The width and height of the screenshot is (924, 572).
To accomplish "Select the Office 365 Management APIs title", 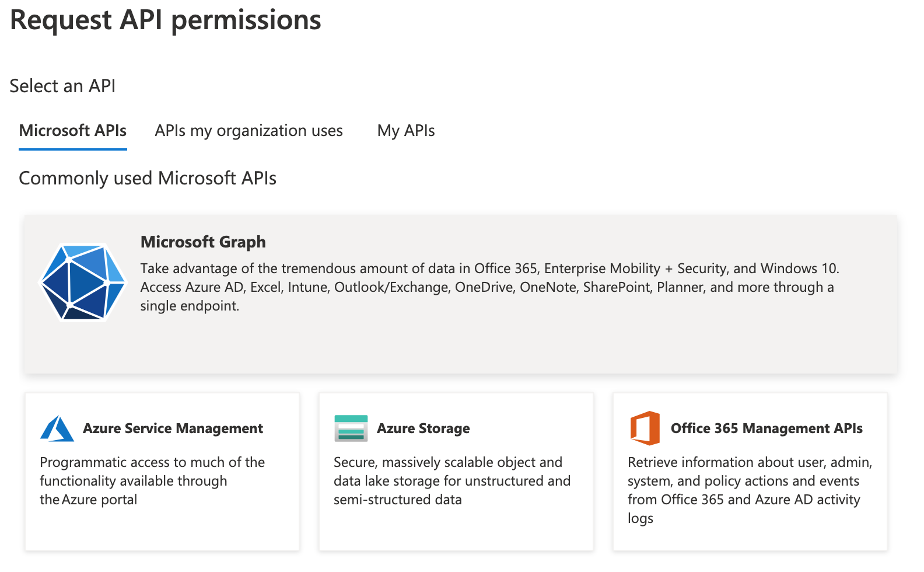I will tap(766, 428).
